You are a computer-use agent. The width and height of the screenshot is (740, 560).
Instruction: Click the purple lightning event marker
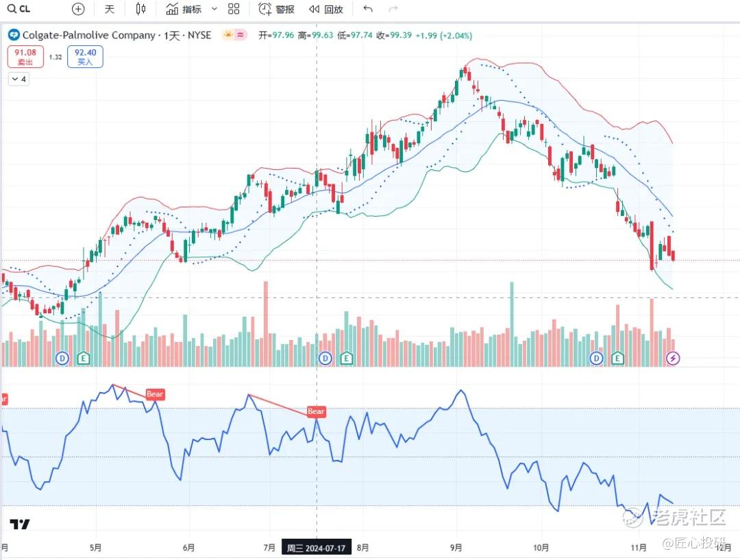[673, 358]
